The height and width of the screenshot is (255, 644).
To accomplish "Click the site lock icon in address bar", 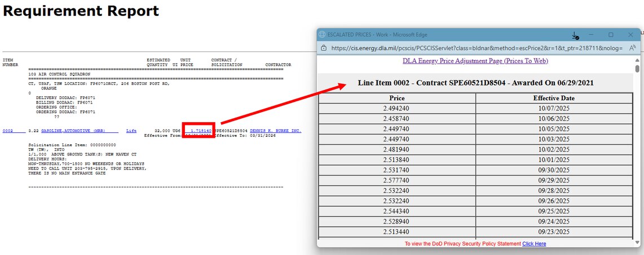I will [x=325, y=48].
